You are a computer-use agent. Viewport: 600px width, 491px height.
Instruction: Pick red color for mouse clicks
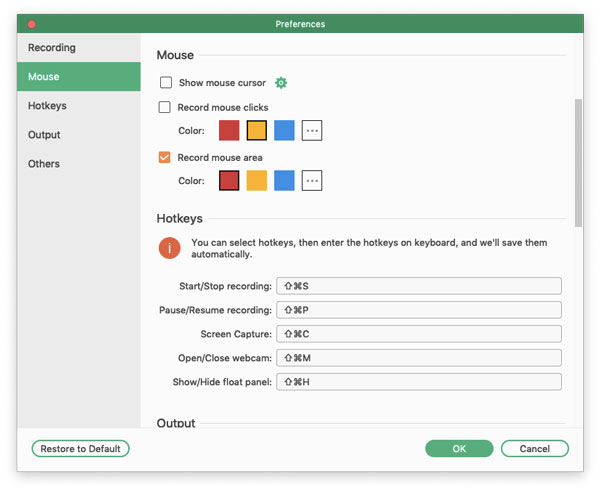pyautogui.click(x=229, y=131)
